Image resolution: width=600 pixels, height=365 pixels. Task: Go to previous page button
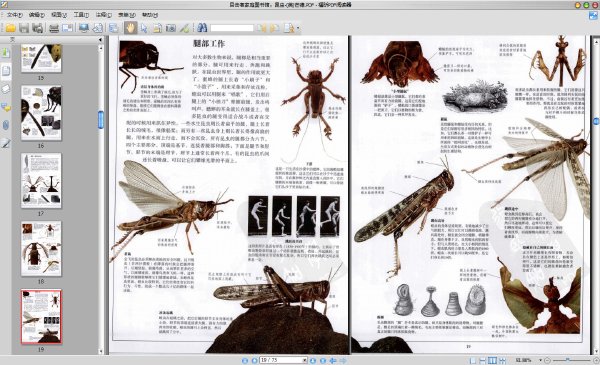pyautogui.click(x=254, y=360)
